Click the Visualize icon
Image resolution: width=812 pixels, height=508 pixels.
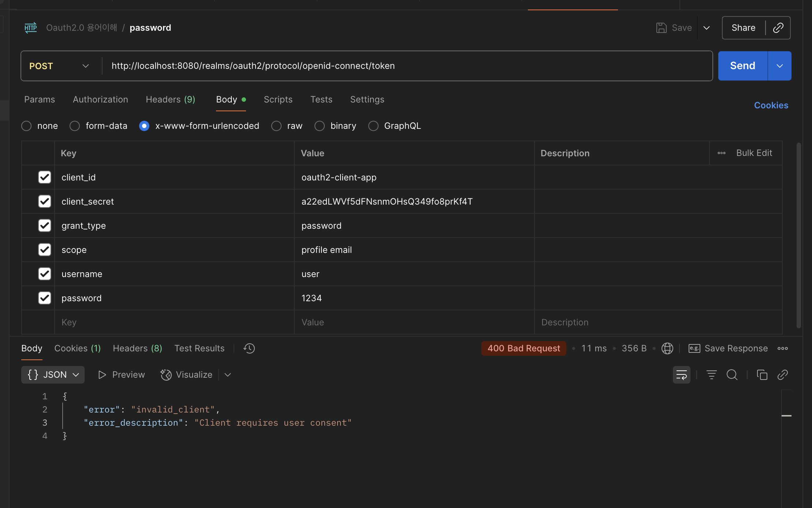tap(166, 375)
